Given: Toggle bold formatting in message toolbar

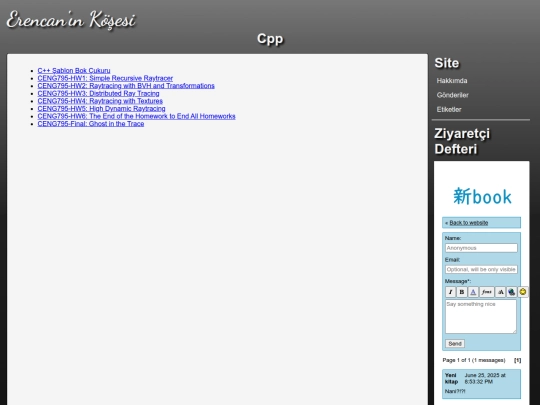Looking at the screenshot, I should pyautogui.click(x=462, y=292).
